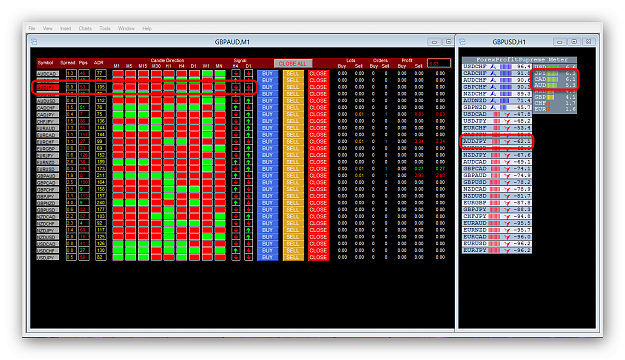
Task: Click the D1 signal arrow in CADJPY row
Action: (248, 114)
